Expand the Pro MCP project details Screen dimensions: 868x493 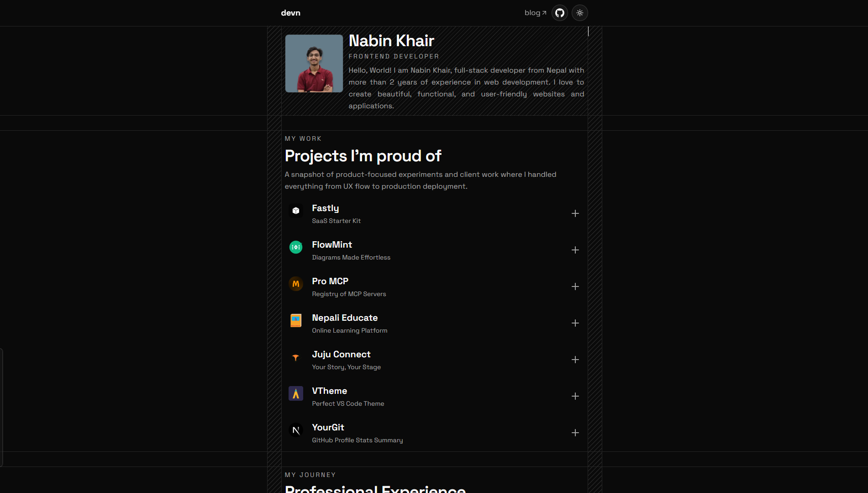pyautogui.click(x=575, y=286)
